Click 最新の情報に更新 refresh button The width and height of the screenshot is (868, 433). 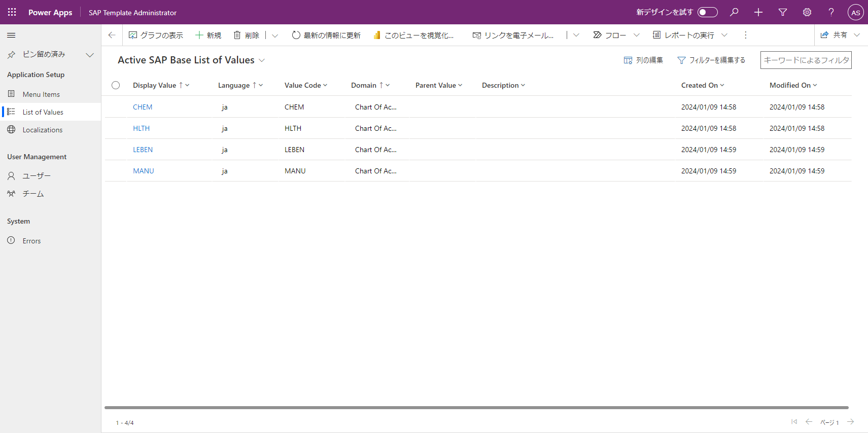326,35
